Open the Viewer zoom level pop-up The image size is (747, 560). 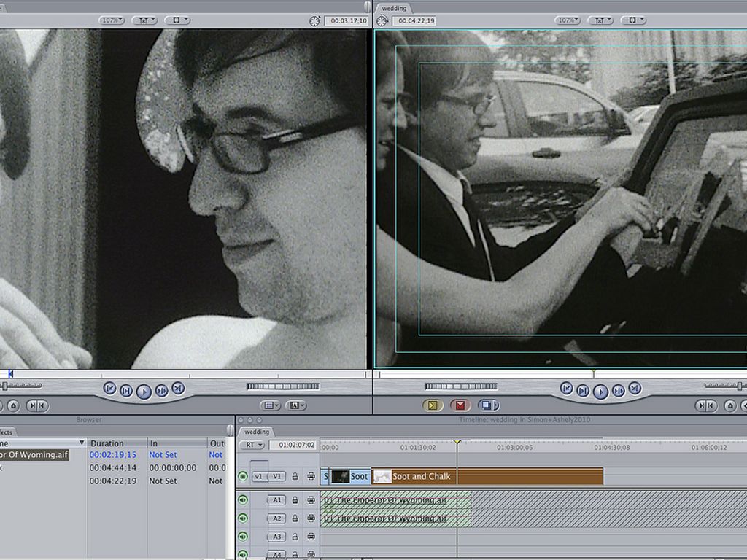[x=112, y=20]
